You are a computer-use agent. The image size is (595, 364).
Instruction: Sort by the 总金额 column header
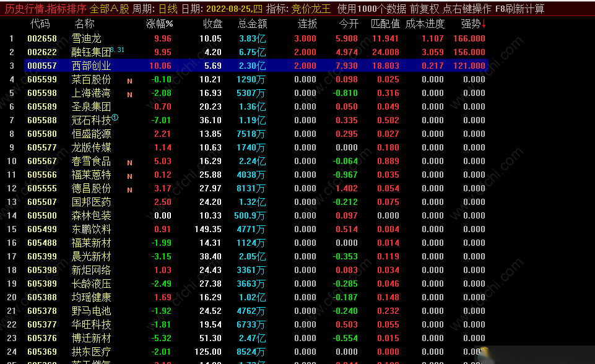coord(253,24)
